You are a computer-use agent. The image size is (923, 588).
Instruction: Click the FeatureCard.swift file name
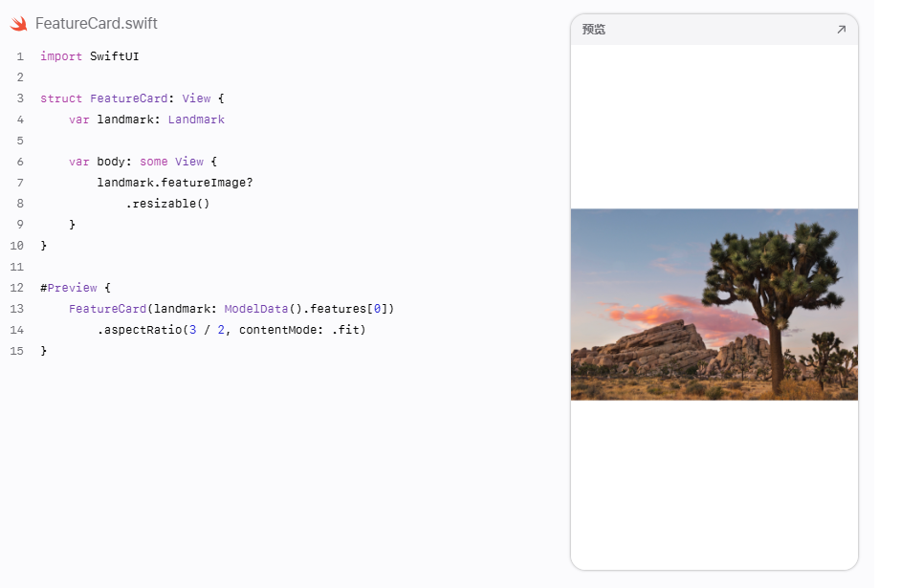(96, 24)
